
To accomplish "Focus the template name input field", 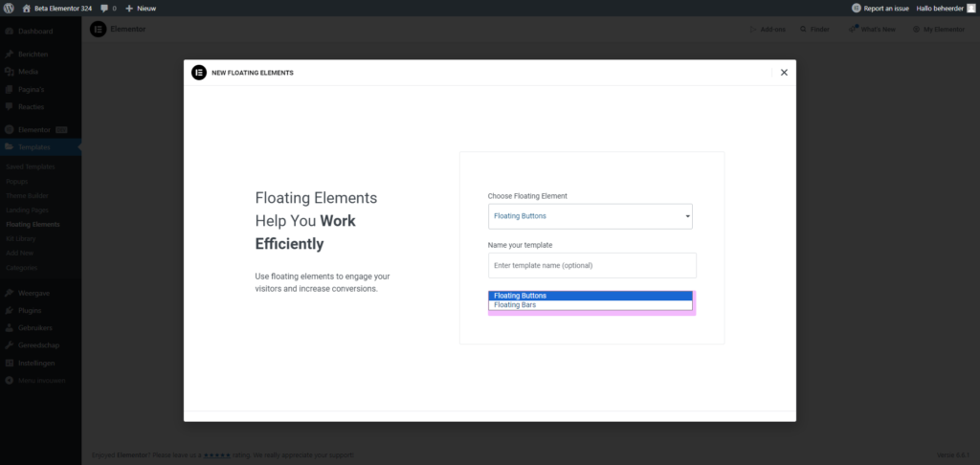I will coord(591,266).
